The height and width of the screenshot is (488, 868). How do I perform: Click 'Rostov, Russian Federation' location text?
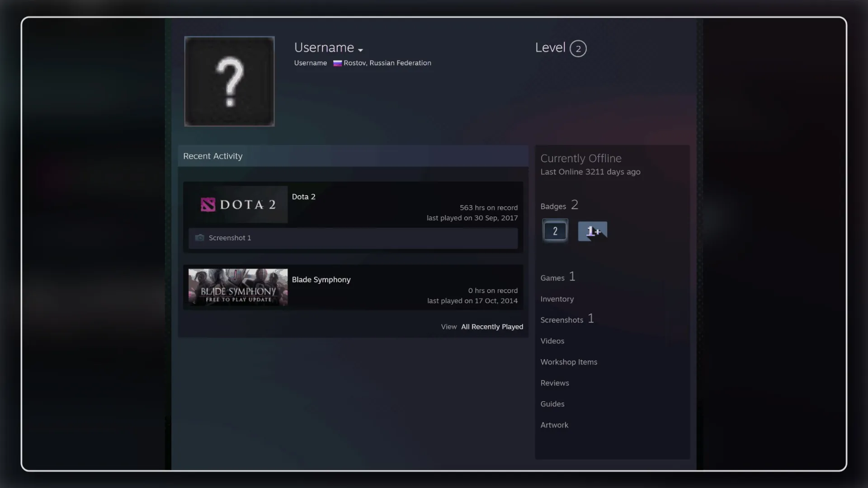click(387, 63)
